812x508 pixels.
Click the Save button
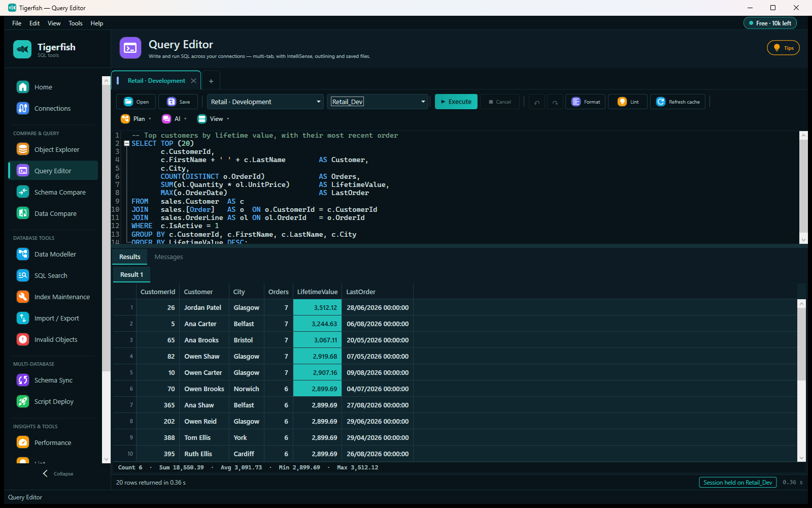[178, 102]
